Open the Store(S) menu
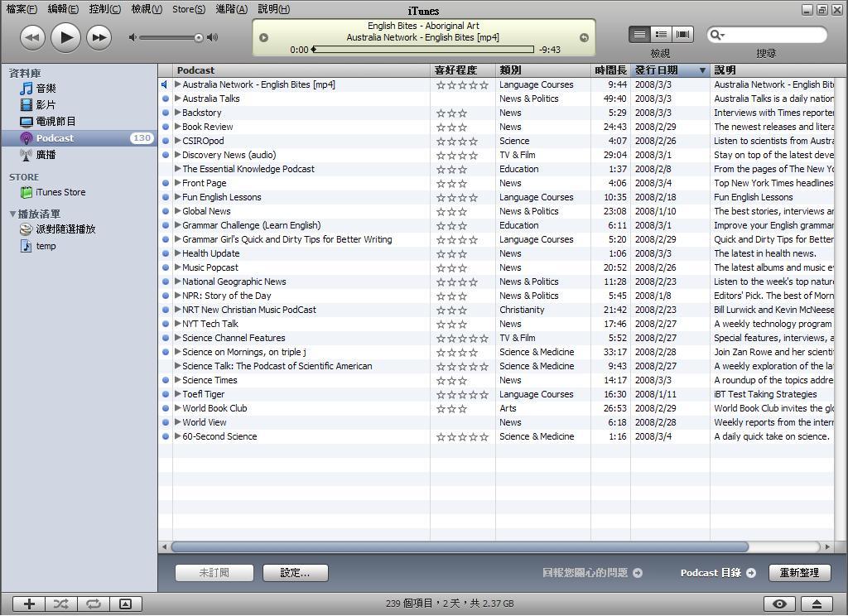The width and height of the screenshot is (848, 616). click(189, 8)
